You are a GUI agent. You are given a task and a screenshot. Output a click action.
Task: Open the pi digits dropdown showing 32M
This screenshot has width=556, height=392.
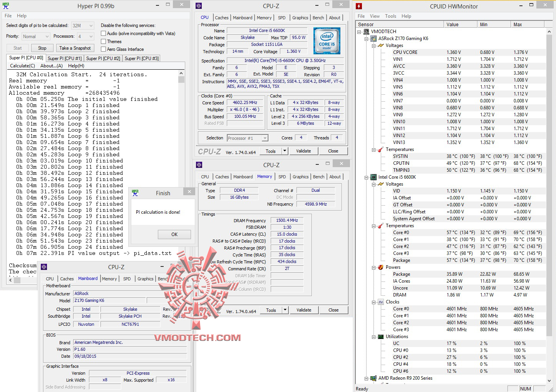point(83,25)
